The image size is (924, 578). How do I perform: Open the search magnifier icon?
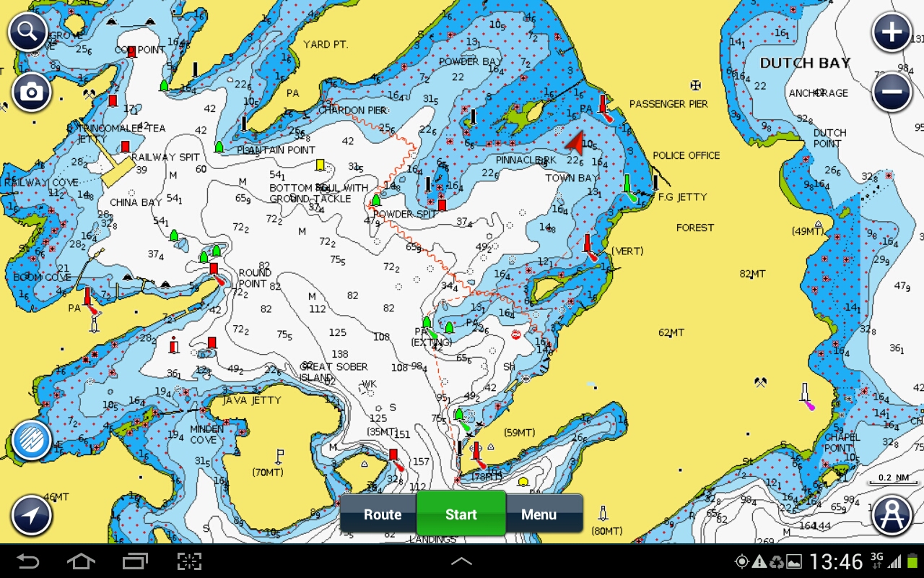(x=28, y=32)
